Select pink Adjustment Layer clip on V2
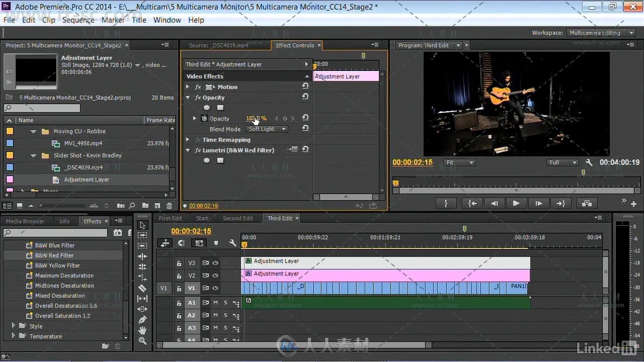Image resolution: width=644 pixels, height=362 pixels. click(386, 276)
